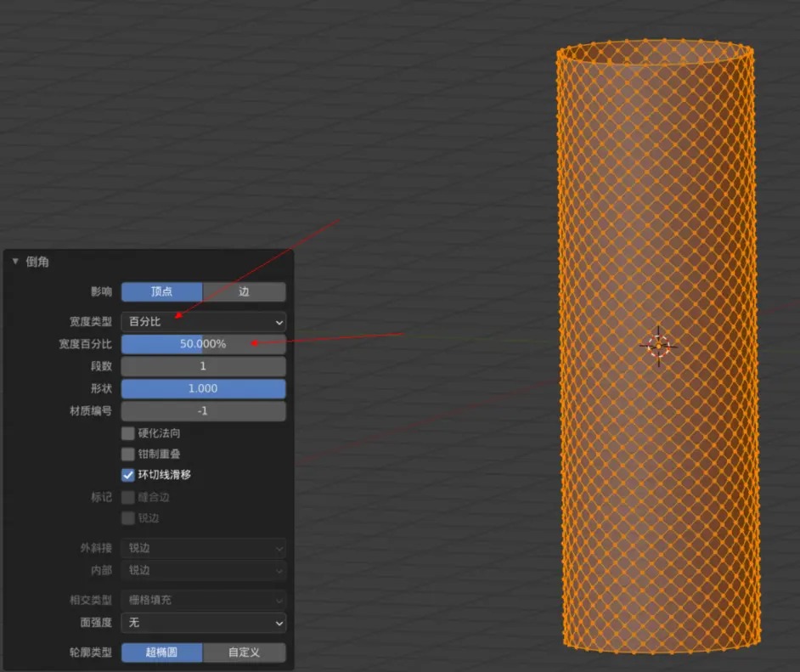This screenshot has width=800, height=672.
Task: Select 边 affect mode
Action: (245, 291)
